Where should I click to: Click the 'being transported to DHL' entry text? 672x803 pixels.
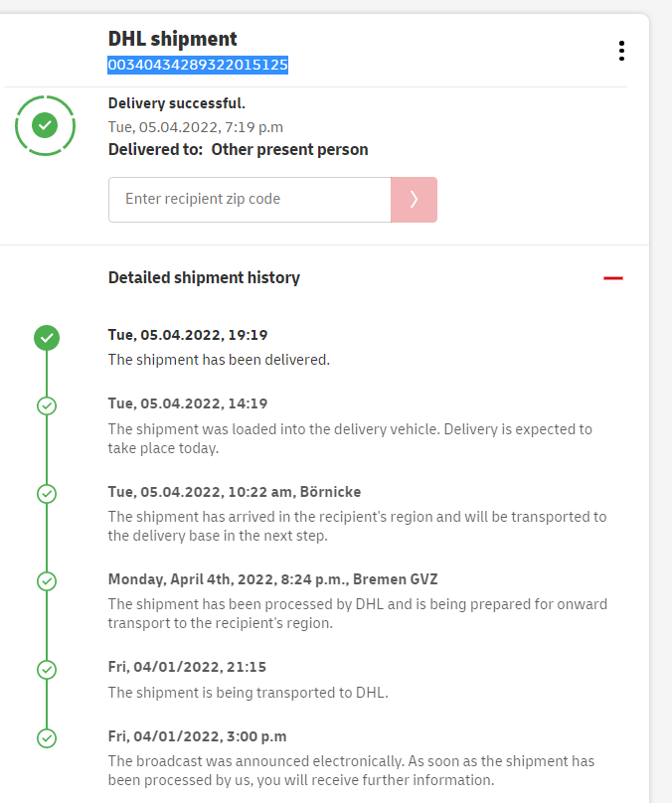248,693
